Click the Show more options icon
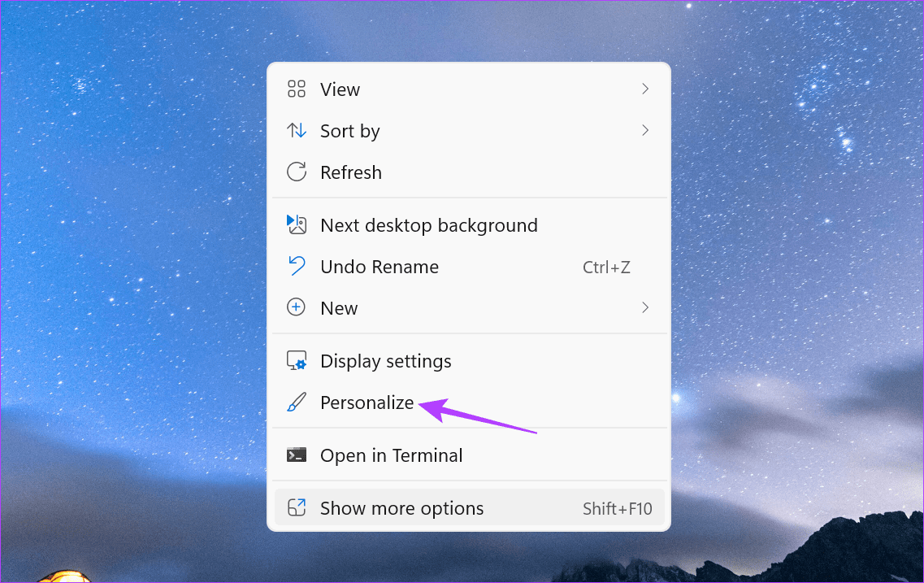The width and height of the screenshot is (924, 583). 297,507
